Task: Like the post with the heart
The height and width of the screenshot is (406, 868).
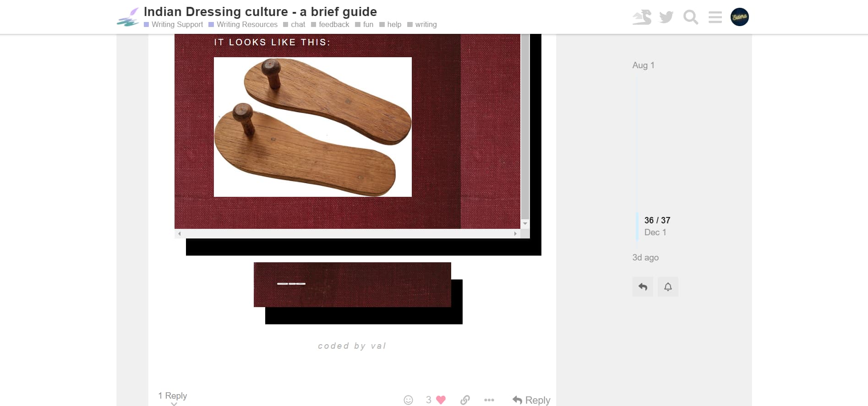Action: [x=441, y=400]
